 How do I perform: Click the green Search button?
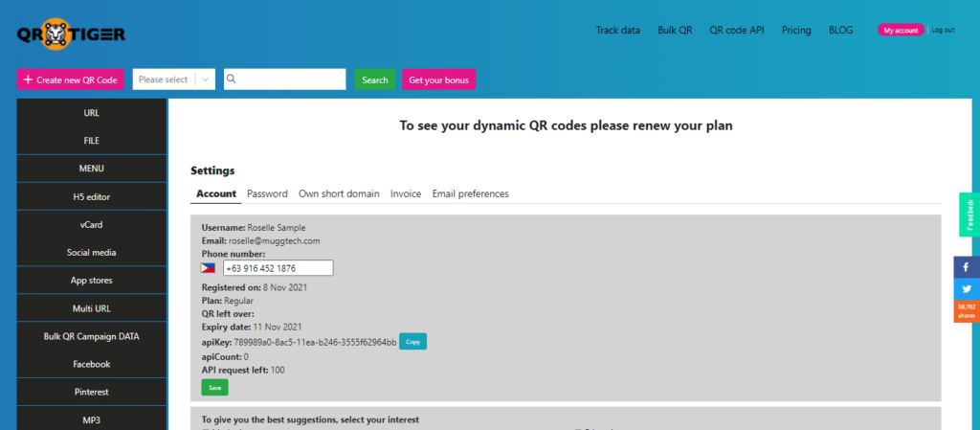click(375, 79)
